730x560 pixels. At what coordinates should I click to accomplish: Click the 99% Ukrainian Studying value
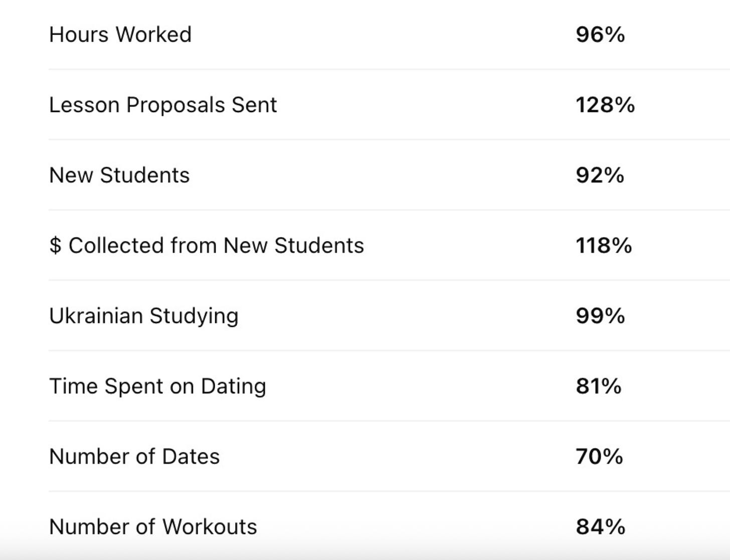point(600,316)
